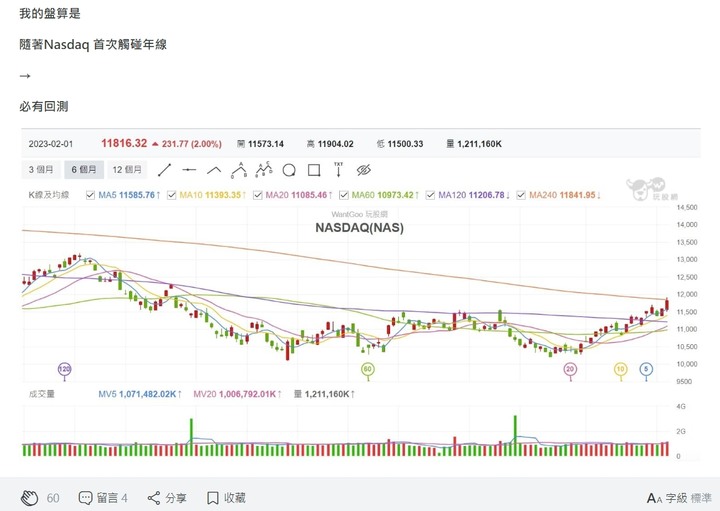
Task: Uncheck the MA10 moving average checkbox
Action: (172, 195)
